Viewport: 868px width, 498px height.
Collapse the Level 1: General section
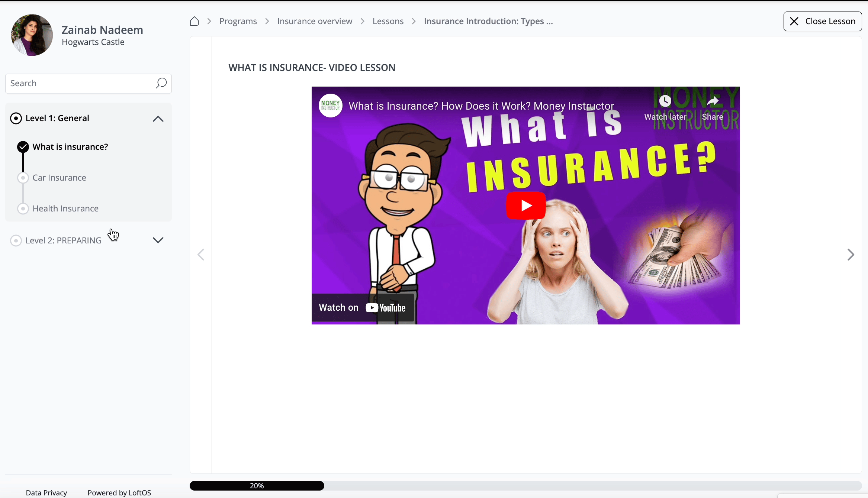(158, 119)
